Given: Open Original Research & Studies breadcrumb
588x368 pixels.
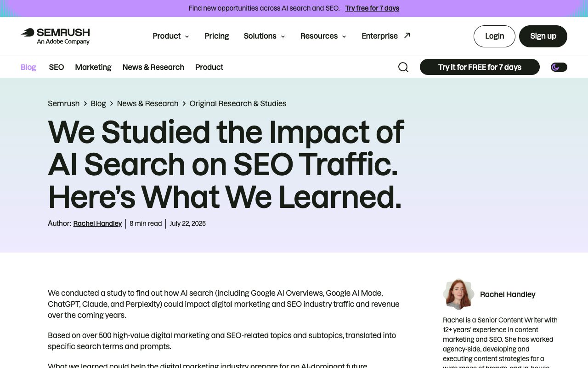Looking at the screenshot, I should [x=238, y=103].
